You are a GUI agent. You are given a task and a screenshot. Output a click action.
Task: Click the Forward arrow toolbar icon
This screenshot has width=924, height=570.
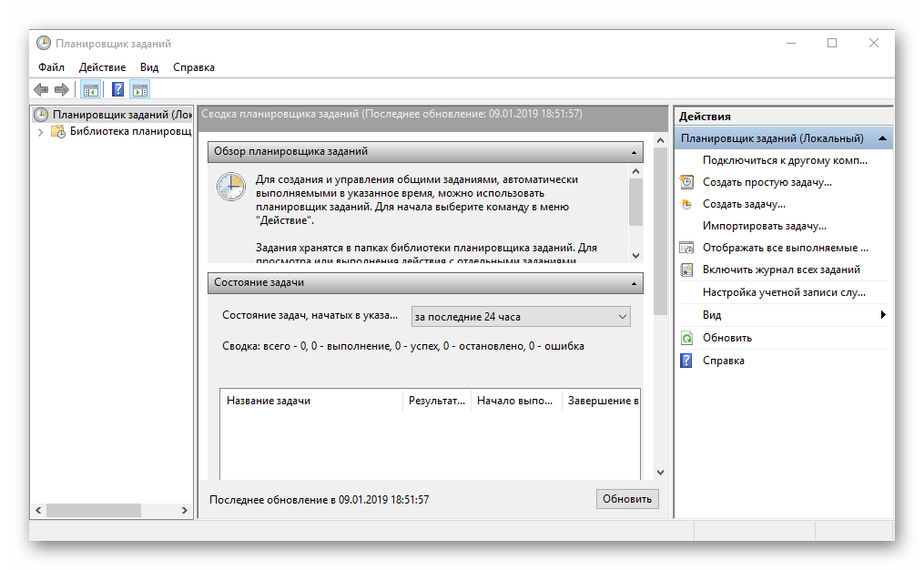62,89
